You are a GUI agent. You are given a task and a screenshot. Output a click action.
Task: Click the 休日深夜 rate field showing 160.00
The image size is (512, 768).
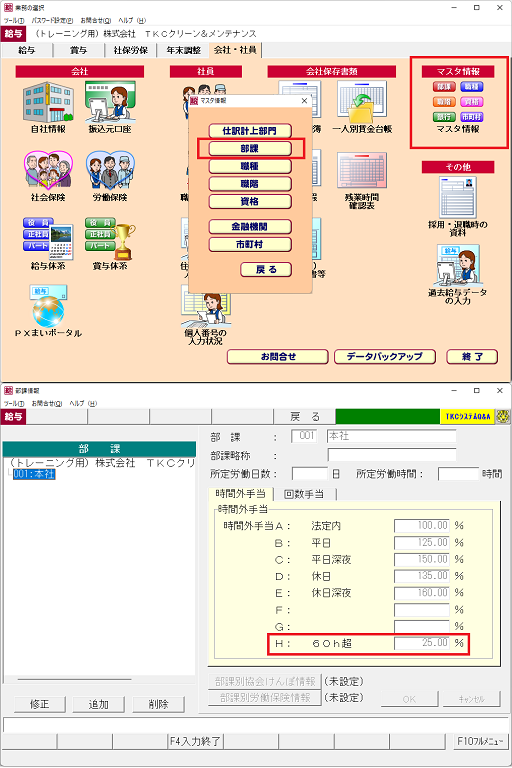(x=422, y=593)
